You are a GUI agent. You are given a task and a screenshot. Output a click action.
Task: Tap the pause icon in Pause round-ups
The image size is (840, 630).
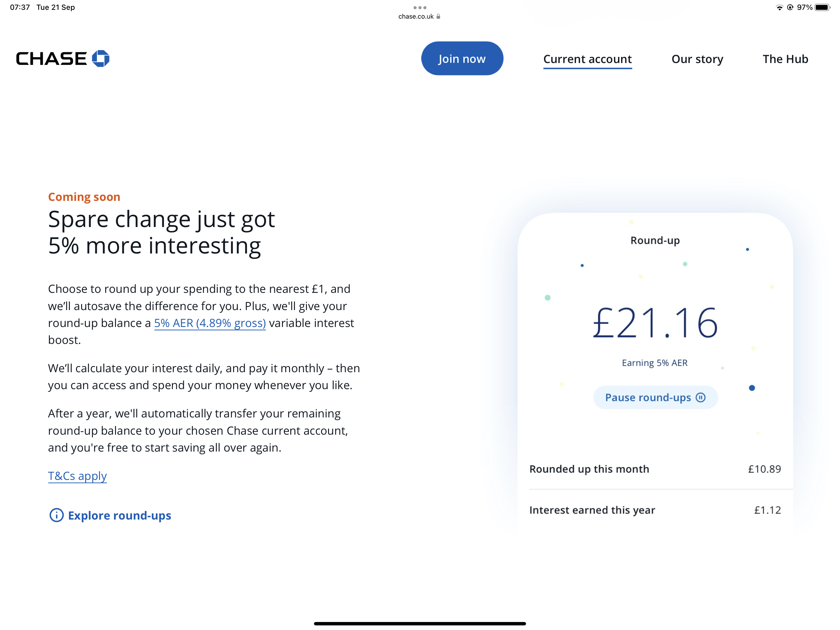tap(701, 397)
